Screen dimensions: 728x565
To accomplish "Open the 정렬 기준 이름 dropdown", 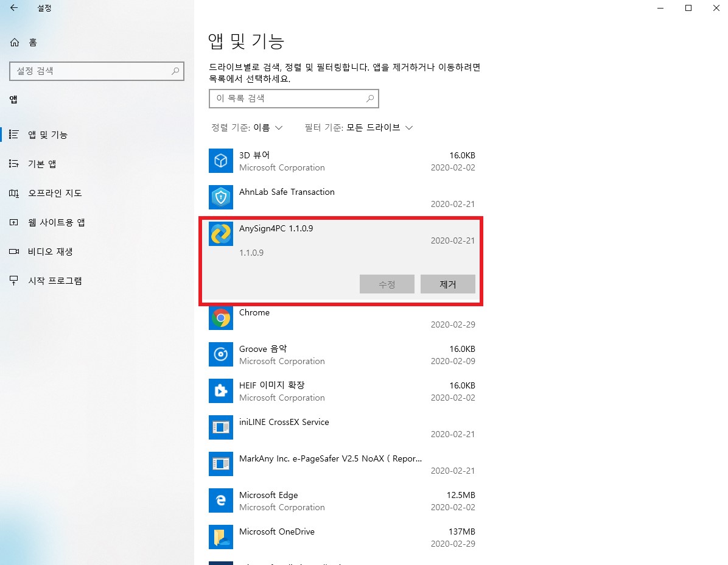I will tap(247, 128).
